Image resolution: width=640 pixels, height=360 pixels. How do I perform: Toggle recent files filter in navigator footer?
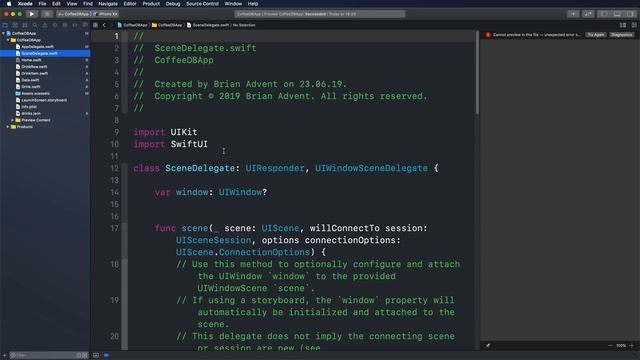coord(79,356)
